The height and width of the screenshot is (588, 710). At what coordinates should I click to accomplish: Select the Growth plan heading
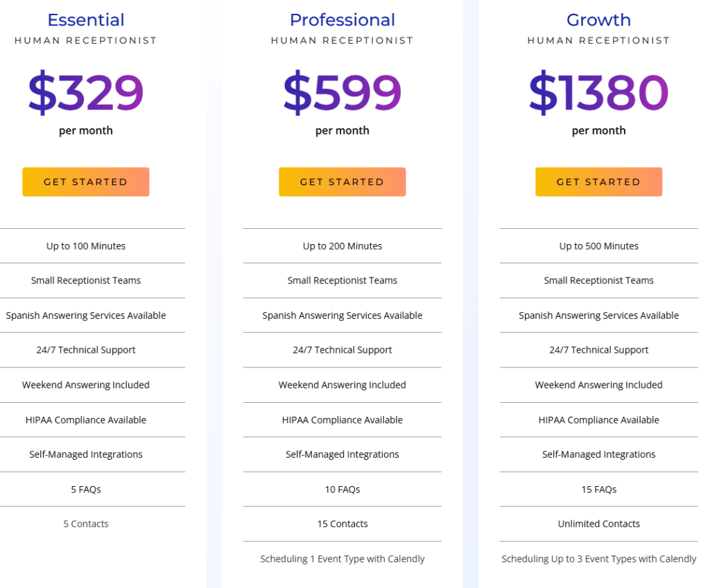(598, 20)
